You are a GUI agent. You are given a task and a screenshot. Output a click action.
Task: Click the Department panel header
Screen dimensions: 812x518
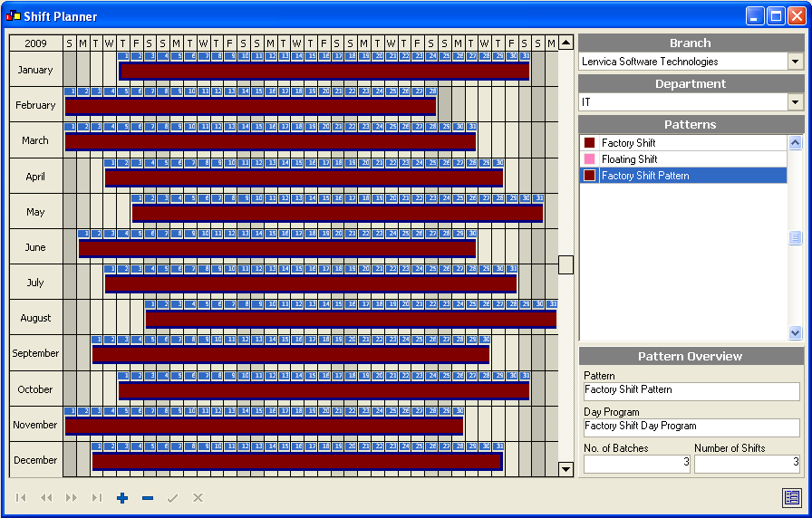691,84
